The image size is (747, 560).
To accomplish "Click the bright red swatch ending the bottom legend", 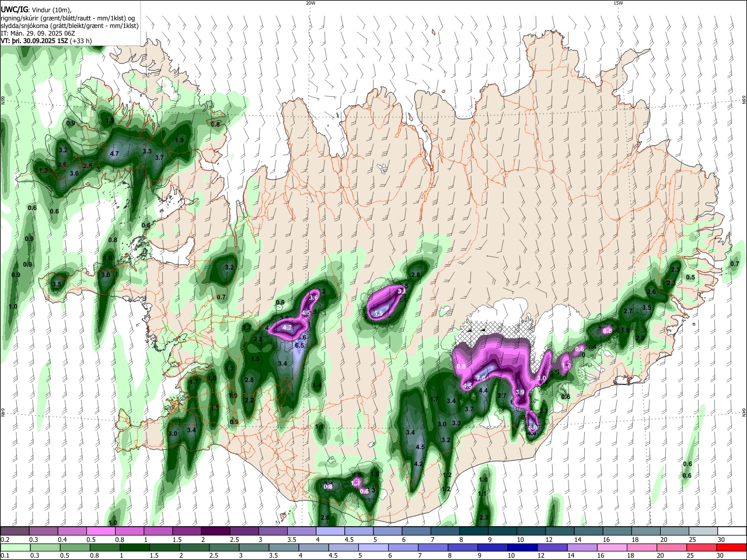I will [x=732, y=547].
